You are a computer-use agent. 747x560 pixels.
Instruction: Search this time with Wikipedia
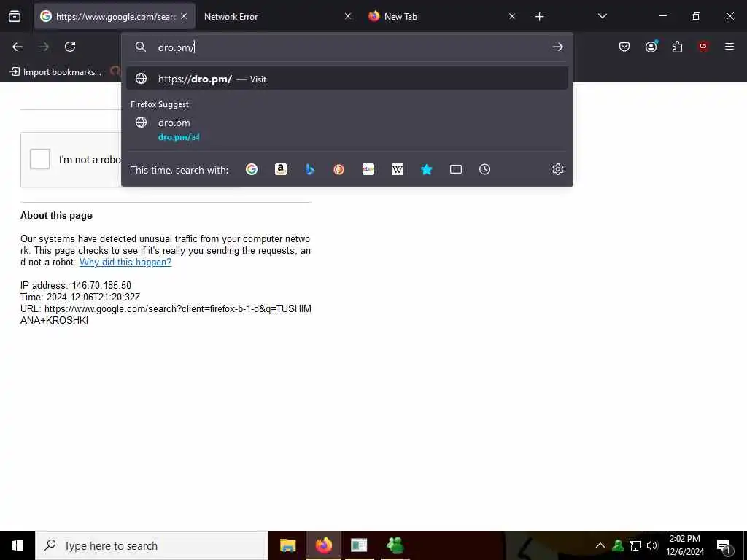tap(398, 169)
